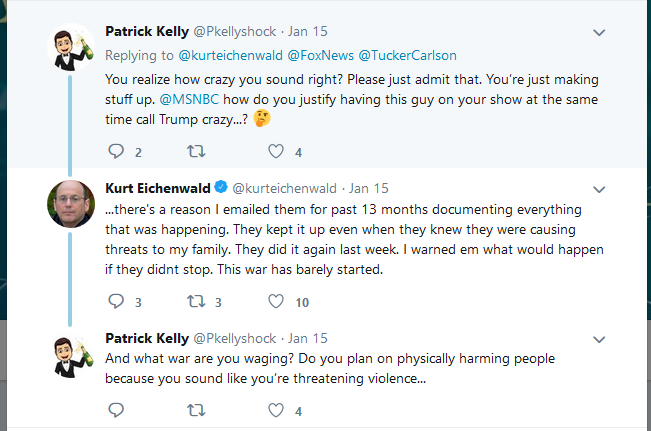Retweet Kurt Eichenwald's tweet

pyautogui.click(x=197, y=301)
